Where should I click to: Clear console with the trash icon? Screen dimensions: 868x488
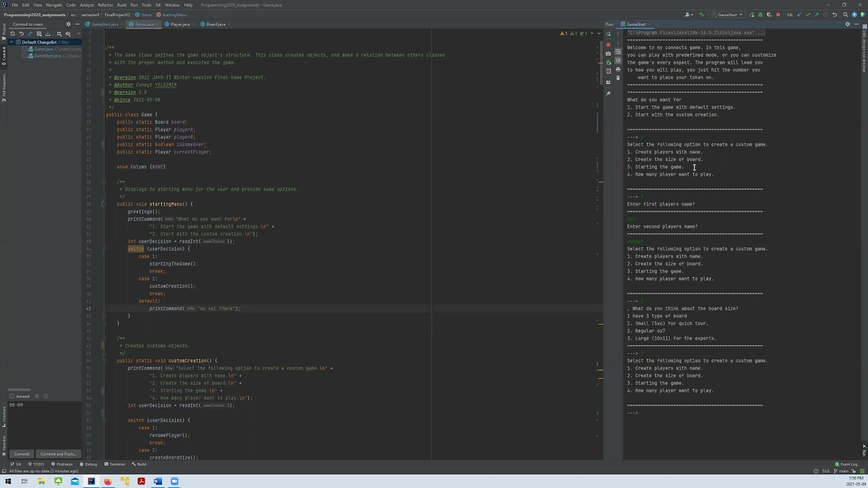618,78
